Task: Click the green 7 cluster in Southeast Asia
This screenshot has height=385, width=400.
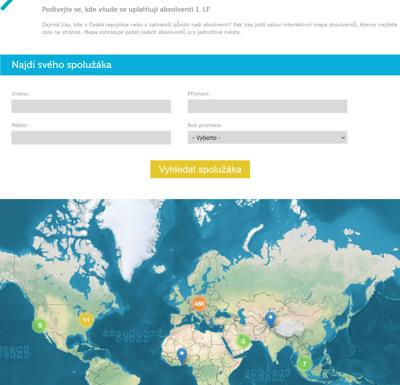Action: click(x=304, y=363)
